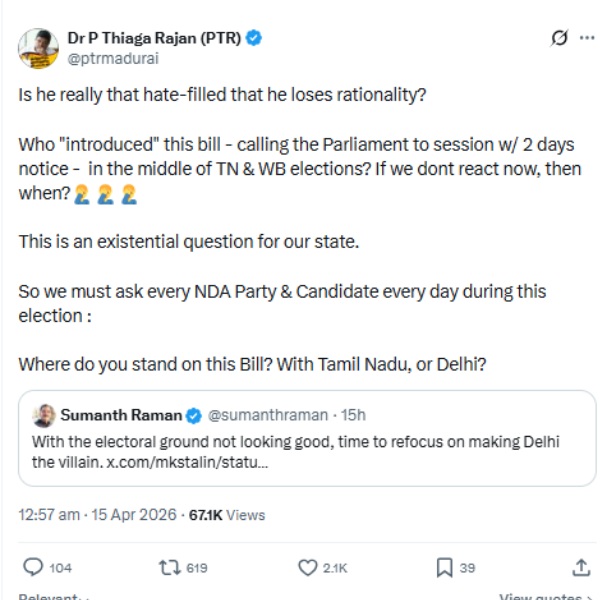View the 67.1K Views analytics
600x600 pixels.
228,515
